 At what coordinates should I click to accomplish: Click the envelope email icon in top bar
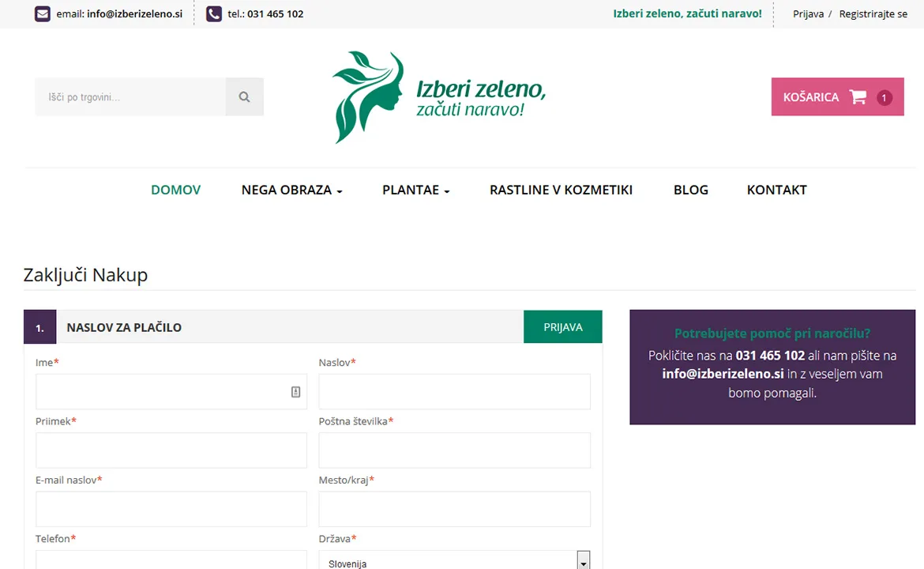[43, 13]
